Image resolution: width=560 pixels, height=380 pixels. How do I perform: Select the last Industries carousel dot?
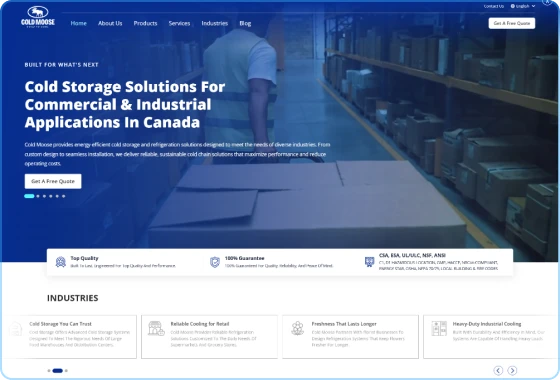tap(66, 371)
